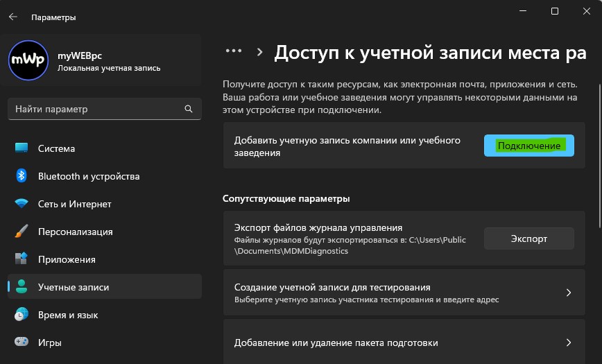The image size is (602, 364).
Task: Open Игры settings section
Action: point(105,342)
